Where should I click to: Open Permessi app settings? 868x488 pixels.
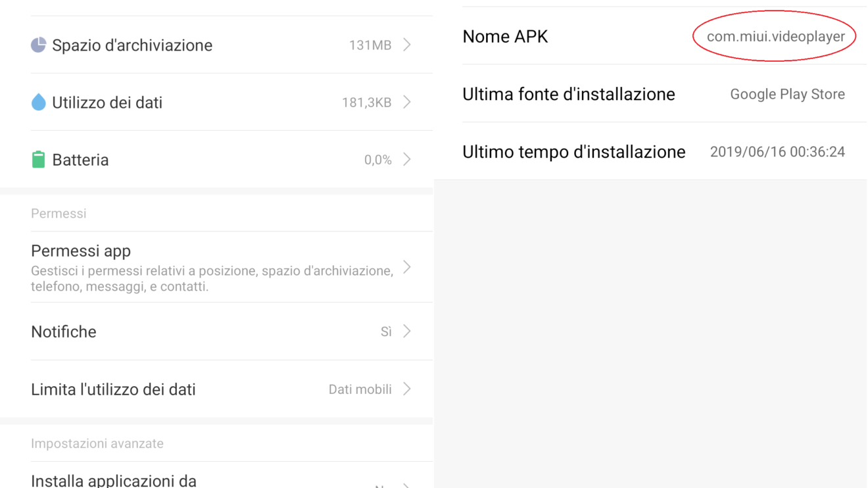point(81,251)
